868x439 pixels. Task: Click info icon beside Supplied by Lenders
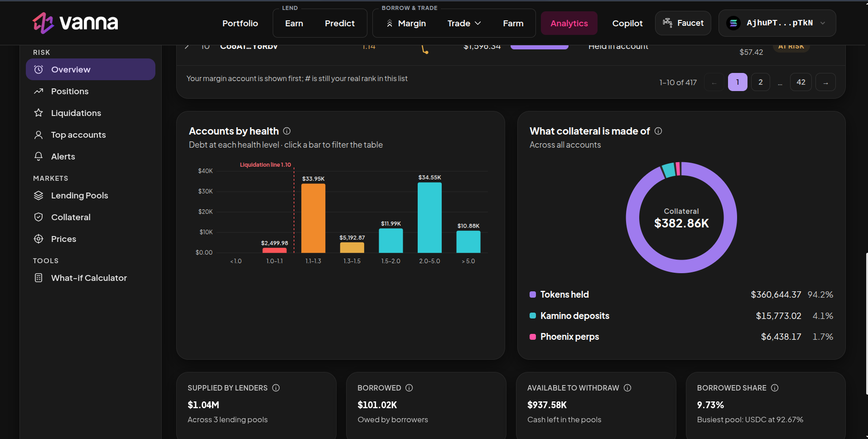point(276,388)
